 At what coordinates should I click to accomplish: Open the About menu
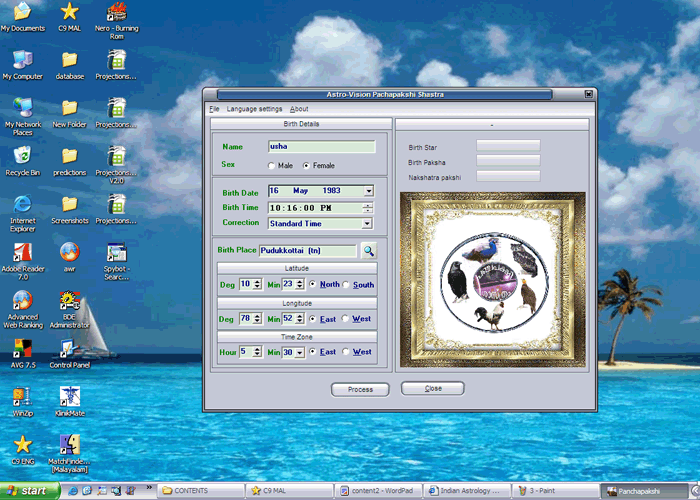pyautogui.click(x=299, y=109)
